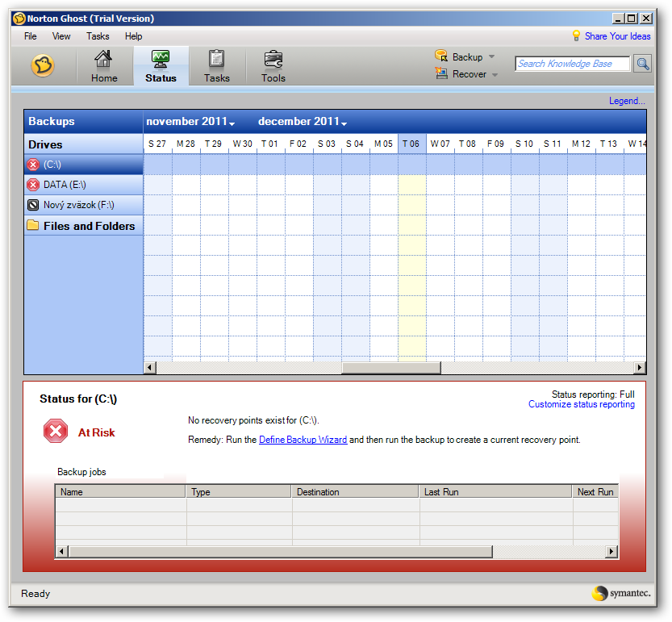Expand the Recover dropdown arrow
The width and height of the screenshot is (672, 622).
tap(495, 74)
